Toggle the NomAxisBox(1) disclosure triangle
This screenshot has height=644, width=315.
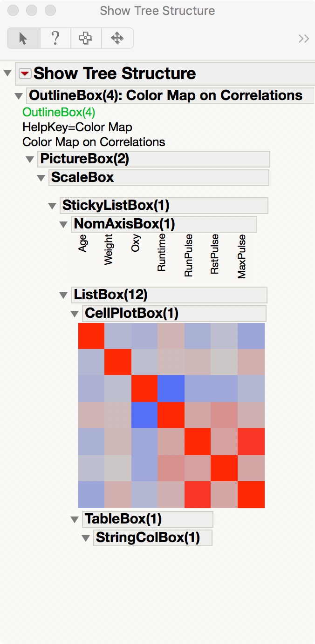[63, 224]
